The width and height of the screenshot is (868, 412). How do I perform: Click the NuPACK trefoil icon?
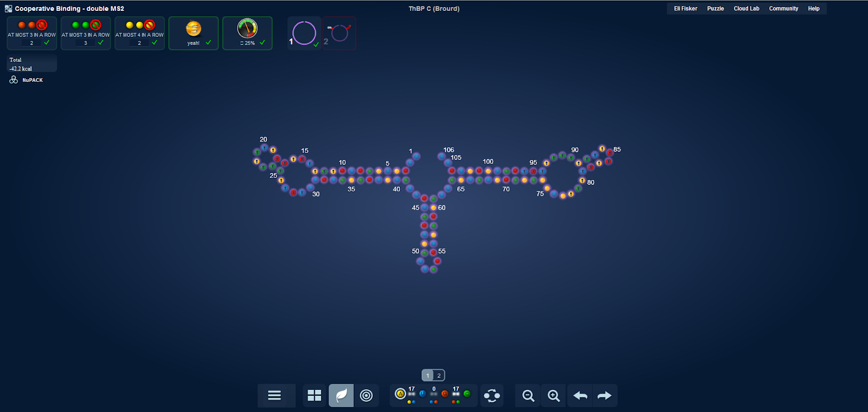coord(14,80)
